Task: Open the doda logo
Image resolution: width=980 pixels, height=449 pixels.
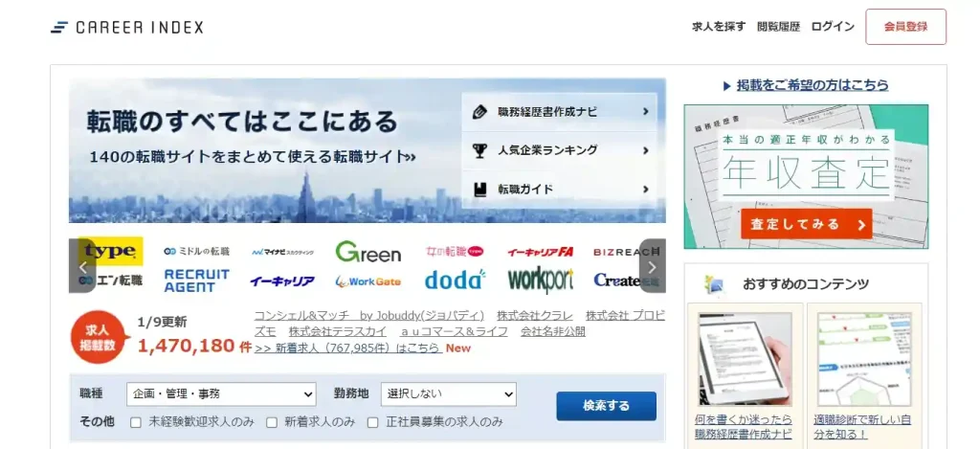Action: (x=455, y=281)
